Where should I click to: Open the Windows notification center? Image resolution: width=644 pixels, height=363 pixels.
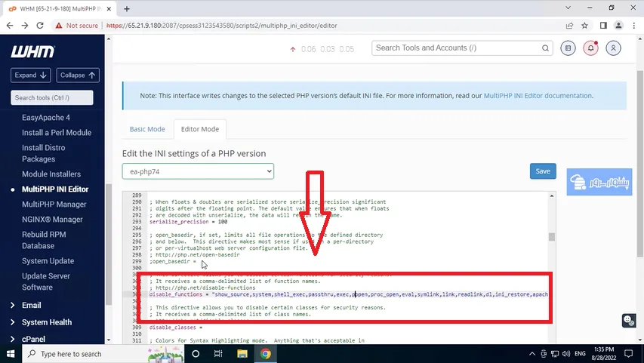(x=628, y=354)
